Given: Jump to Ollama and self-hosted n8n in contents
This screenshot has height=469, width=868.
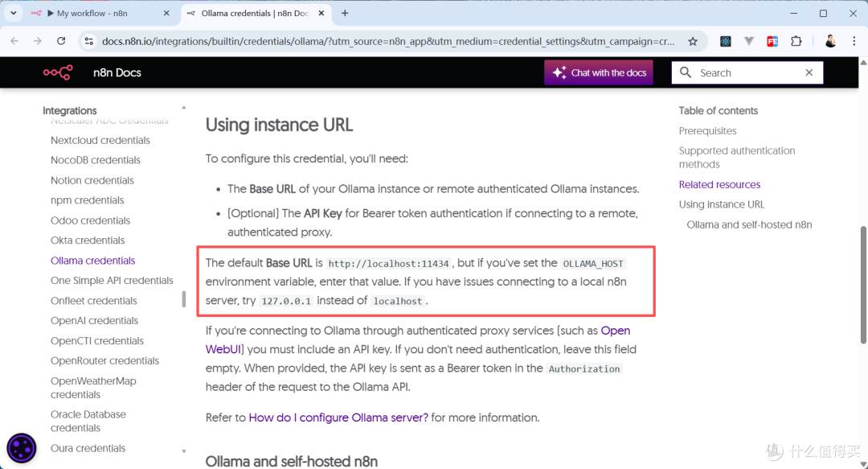Looking at the screenshot, I should tap(749, 224).
